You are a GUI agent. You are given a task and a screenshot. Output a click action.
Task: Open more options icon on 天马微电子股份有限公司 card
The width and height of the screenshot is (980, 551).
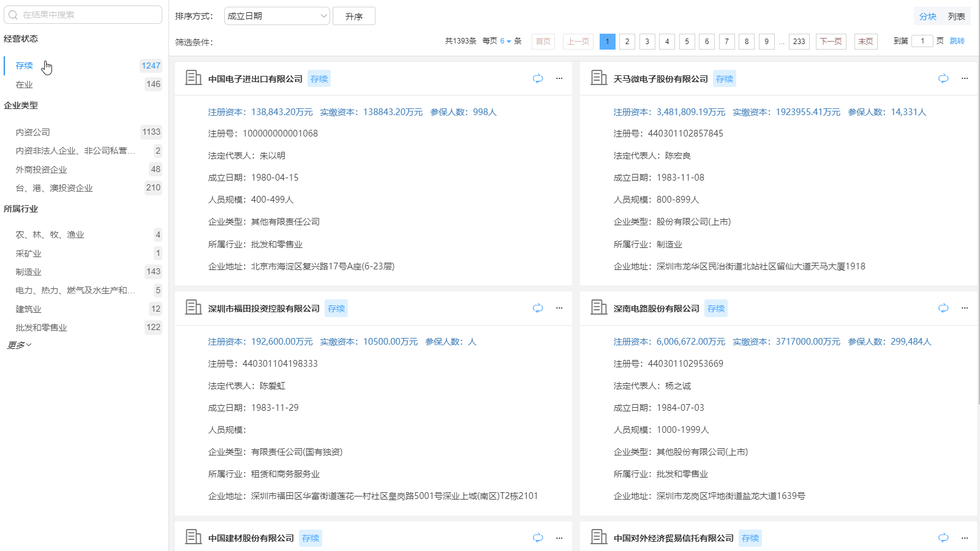[x=965, y=78]
